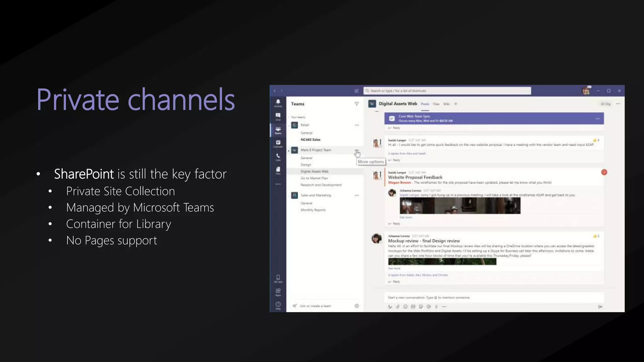Image resolution: width=644 pixels, height=362 pixels.
Task: Click Start a new conversation field
Action: coord(494,298)
